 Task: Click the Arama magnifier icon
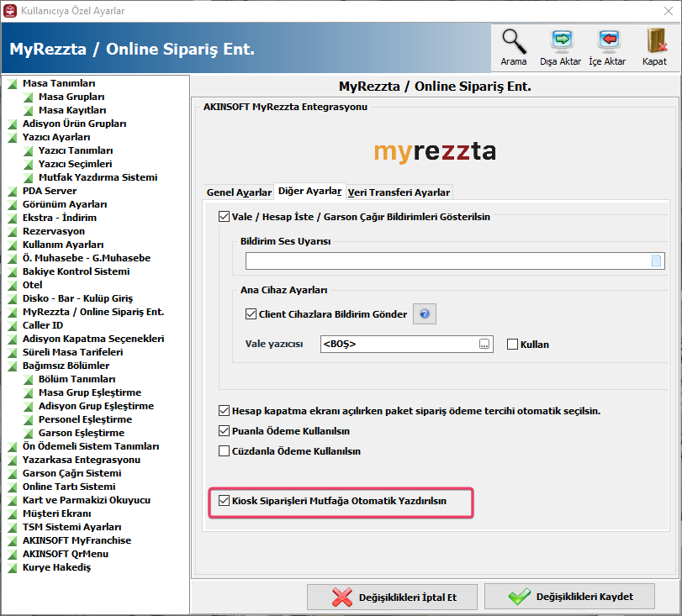[x=513, y=41]
